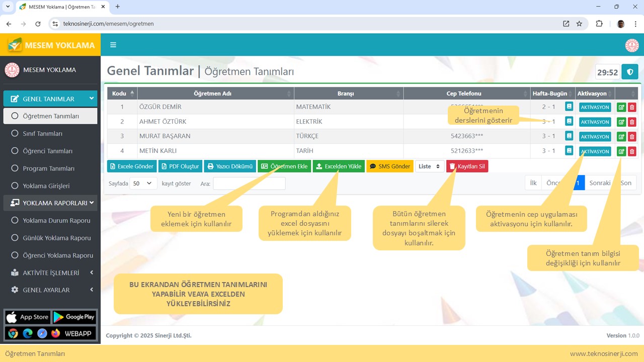This screenshot has height=362, width=644.
Task: Click the App Store badge in sidebar
Action: (28, 317)
